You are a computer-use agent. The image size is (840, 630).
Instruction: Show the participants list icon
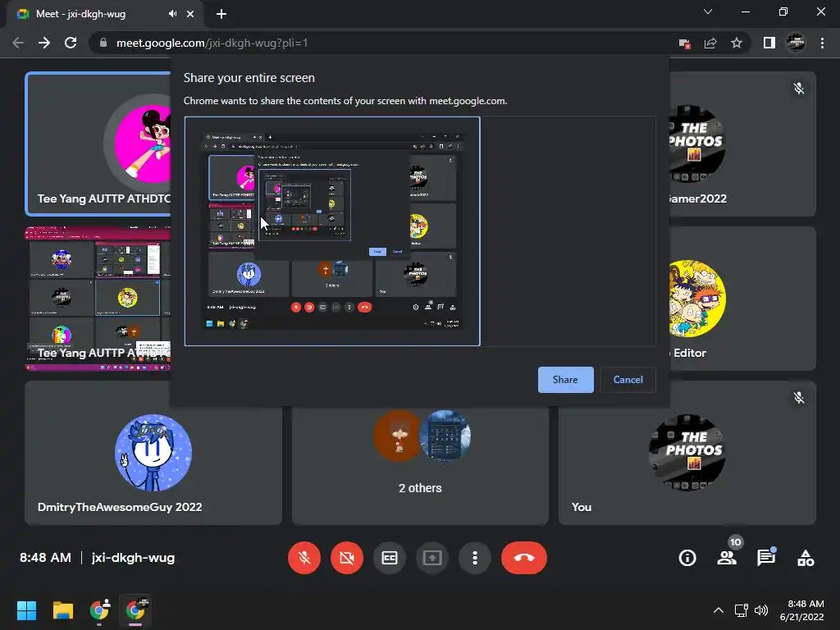coord(727,558)
